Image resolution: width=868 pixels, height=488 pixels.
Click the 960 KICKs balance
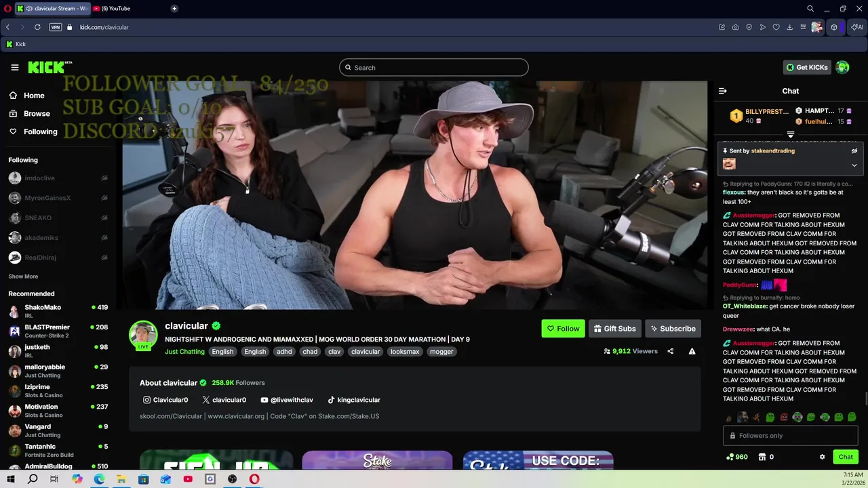(x=736, y=457)
